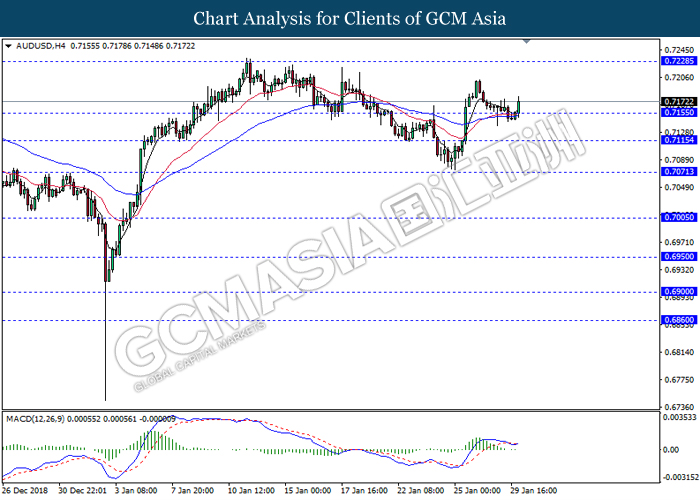Click the 0.72060 price scale value
Viewport: 700px width, 500px height.
tap(679, 78)
